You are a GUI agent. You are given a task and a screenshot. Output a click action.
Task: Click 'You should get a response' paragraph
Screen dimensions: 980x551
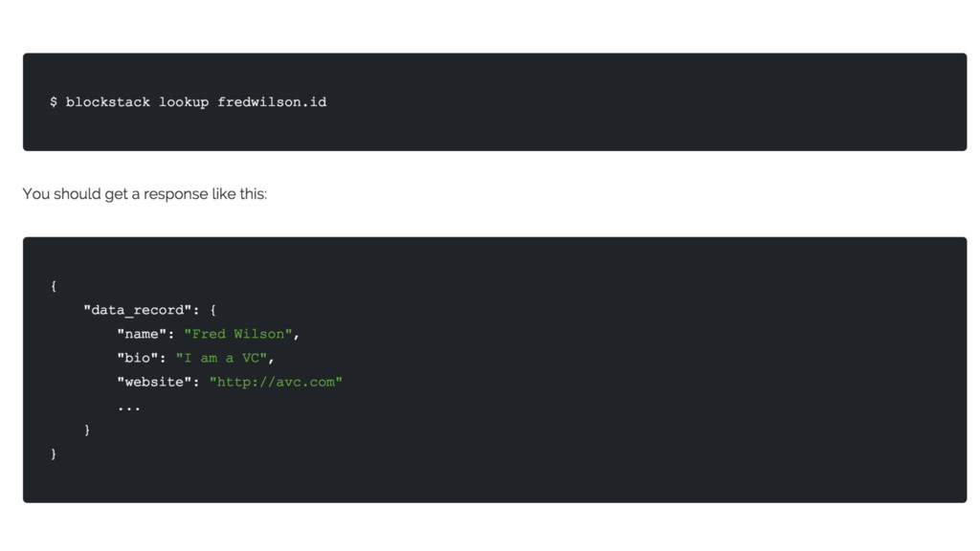[145, 193]
